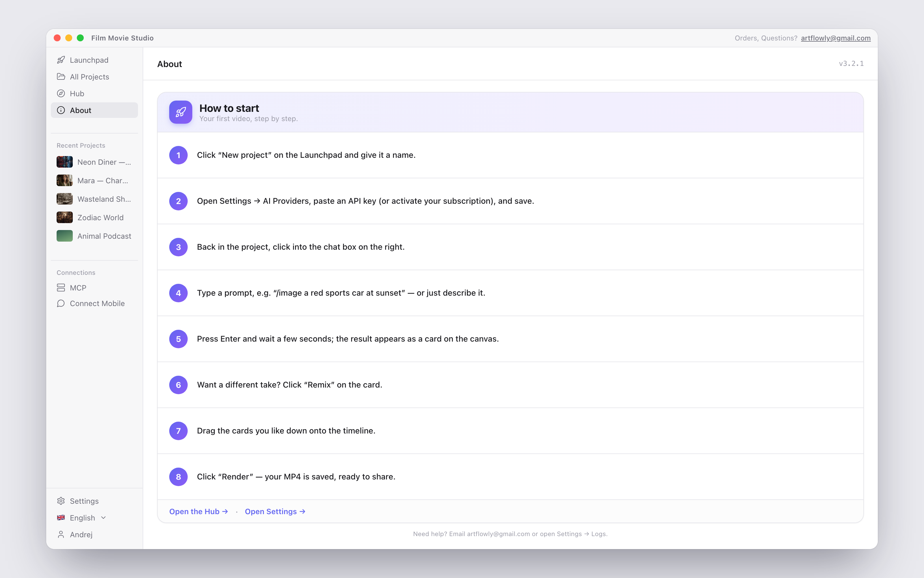Viewport: 924px width, 578px height.
Task: Click the Andrej user profile icon
Action: coord(61,534)
